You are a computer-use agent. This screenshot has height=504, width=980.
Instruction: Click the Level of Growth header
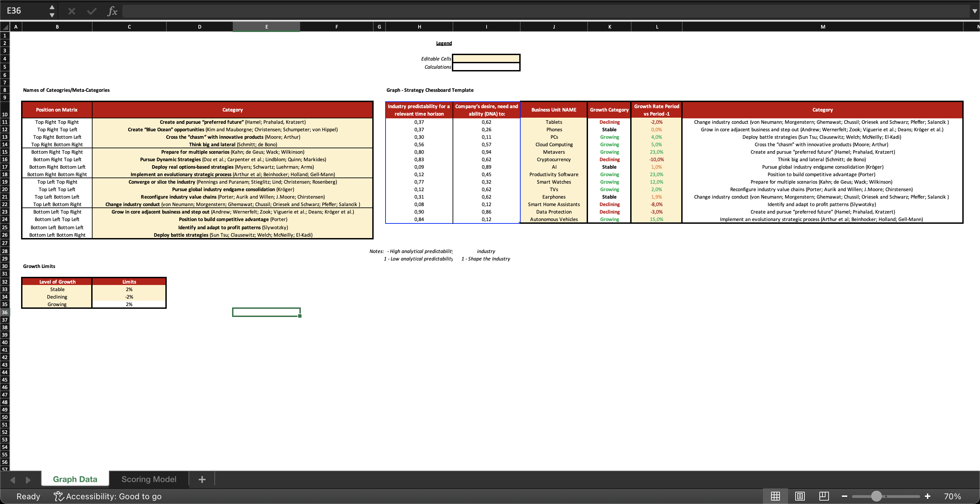pyautogui.click(x=57, y=282)
